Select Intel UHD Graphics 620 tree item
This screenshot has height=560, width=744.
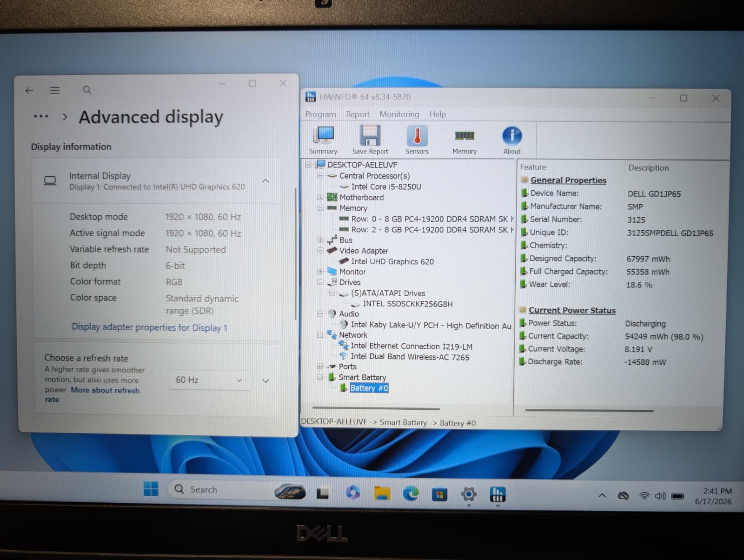click(392, 261)
